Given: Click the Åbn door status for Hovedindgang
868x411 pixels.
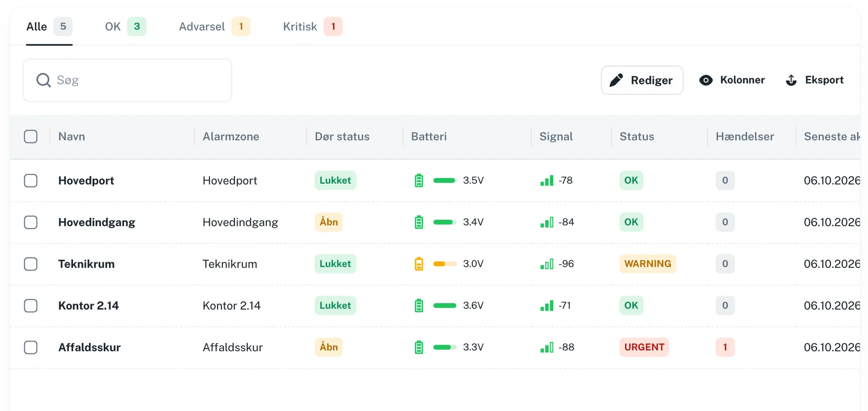Looking at the screenshot, I should click(329, 222).
